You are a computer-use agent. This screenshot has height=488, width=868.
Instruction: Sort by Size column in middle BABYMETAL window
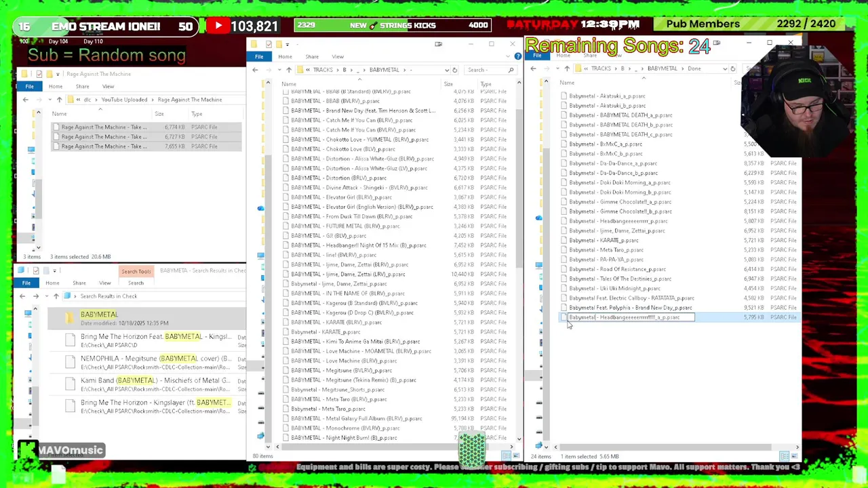(448, 84)
